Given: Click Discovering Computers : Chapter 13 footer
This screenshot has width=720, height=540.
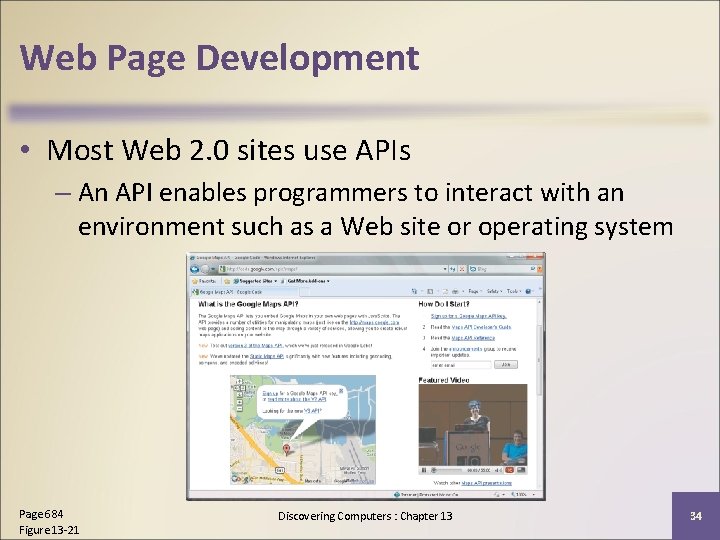Looking at the screenshot, I should click(365, 516).
